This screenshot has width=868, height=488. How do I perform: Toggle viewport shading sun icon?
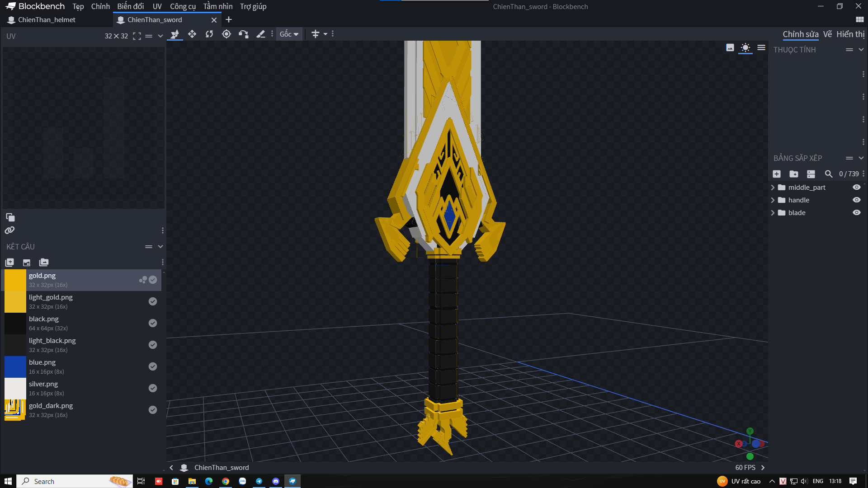click(745, 47)
